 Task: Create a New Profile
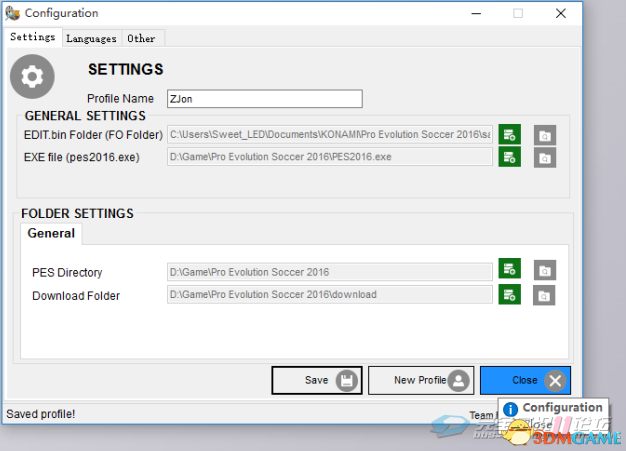tap(421, 380)
